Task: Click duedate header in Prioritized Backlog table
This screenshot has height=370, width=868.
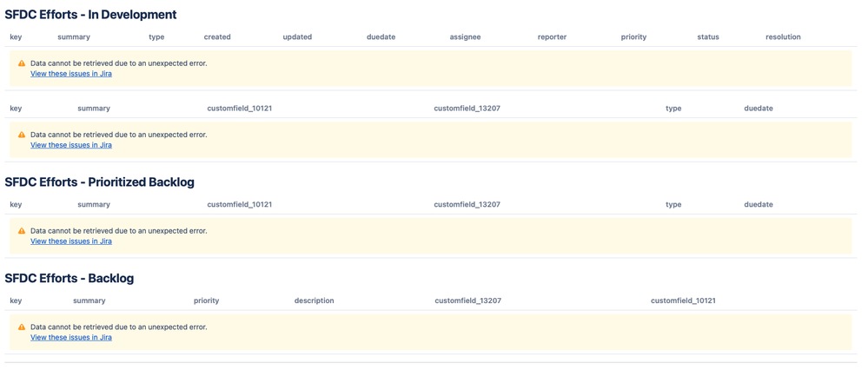Action: [x=759, y=205]
